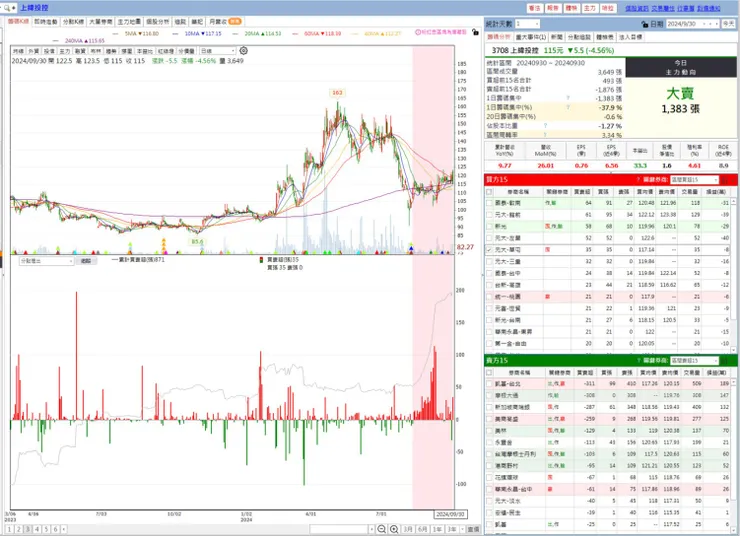Open the 關鍵券商 dropdown in 賣方15 header

pyautogui.click(x=694, y=360)
